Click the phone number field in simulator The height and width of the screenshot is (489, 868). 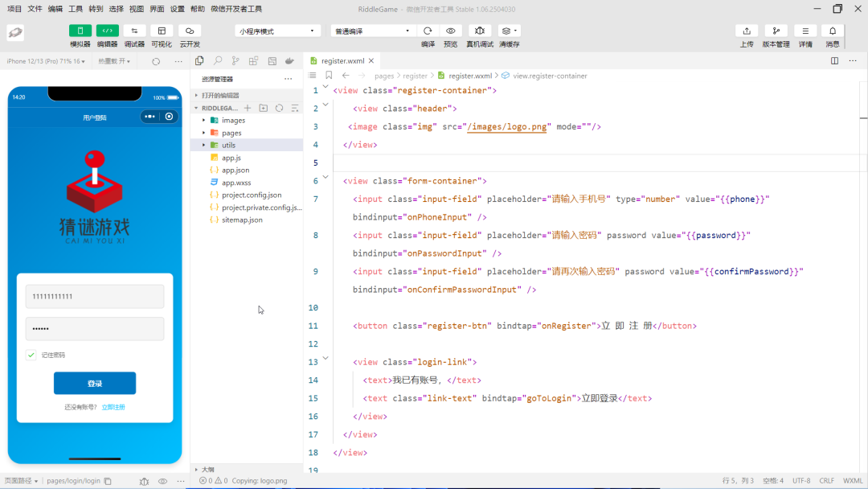point(95,296)
